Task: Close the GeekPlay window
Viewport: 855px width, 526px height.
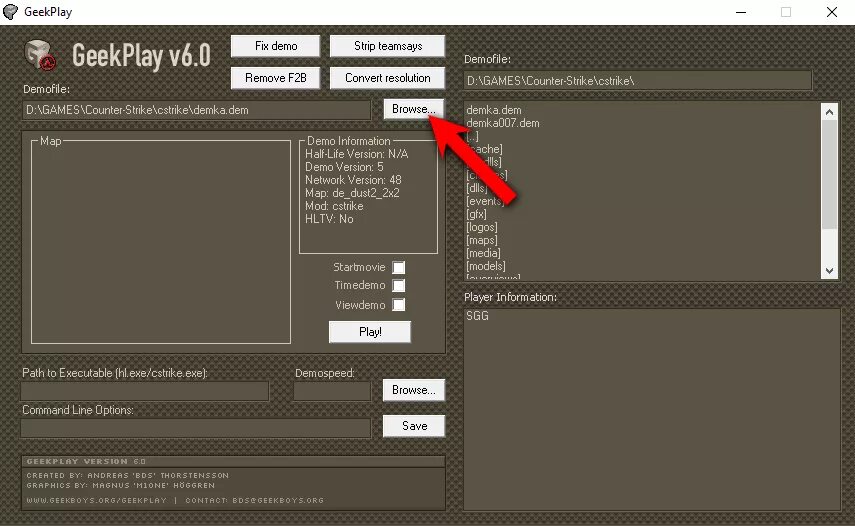Action: coord(832,12)
